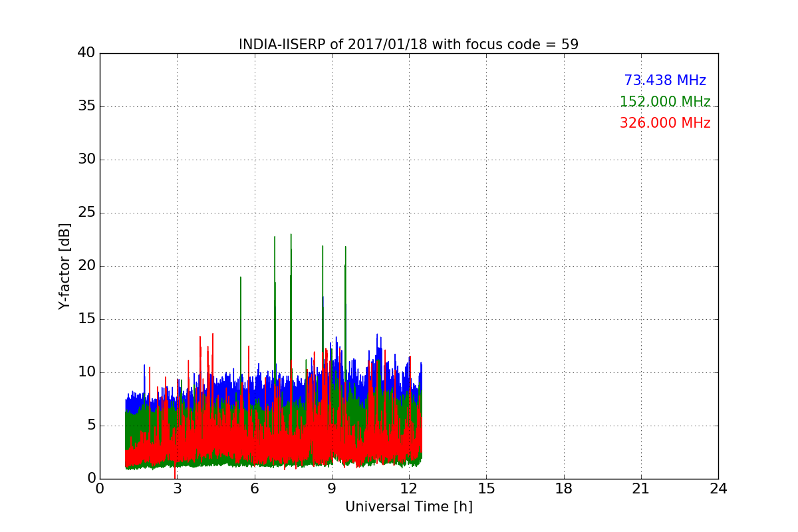Click the y-axis tick label 40
This screenshot has width=798, height=532.
[86, 53]
